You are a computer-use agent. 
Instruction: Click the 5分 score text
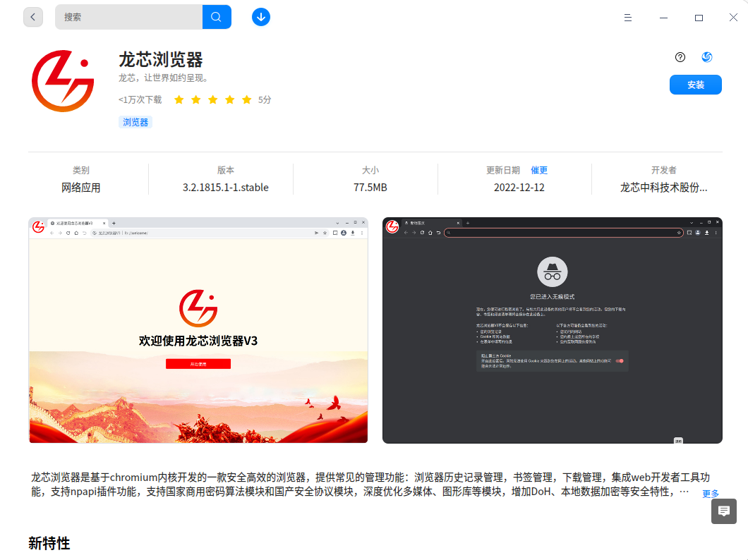265,99
